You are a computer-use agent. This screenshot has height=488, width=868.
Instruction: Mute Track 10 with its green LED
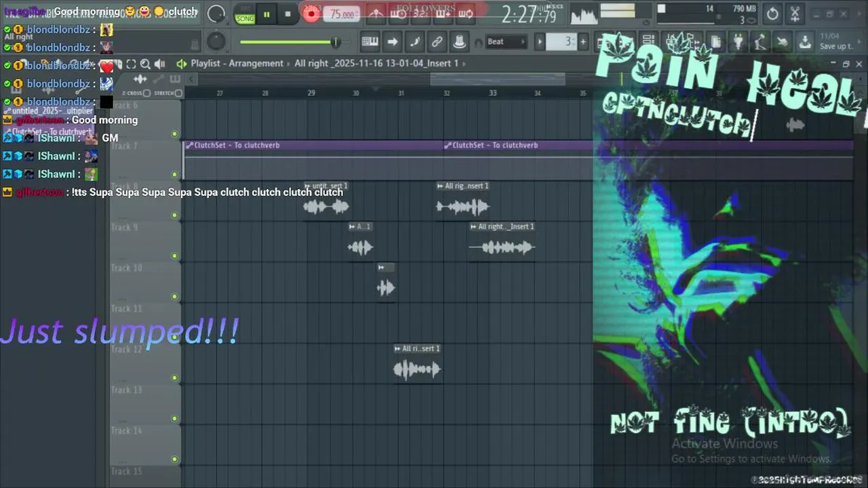pyautogui.click(x=175, y=297)
